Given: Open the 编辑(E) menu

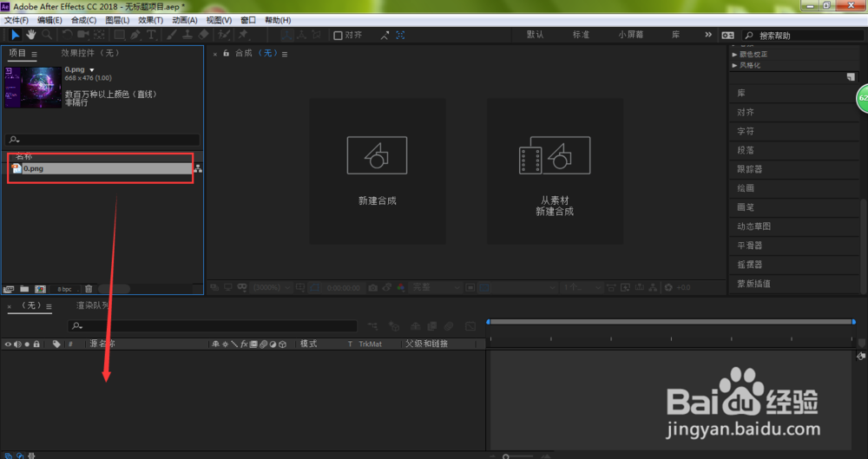Looking at the screenshot, I should [49, 21].
